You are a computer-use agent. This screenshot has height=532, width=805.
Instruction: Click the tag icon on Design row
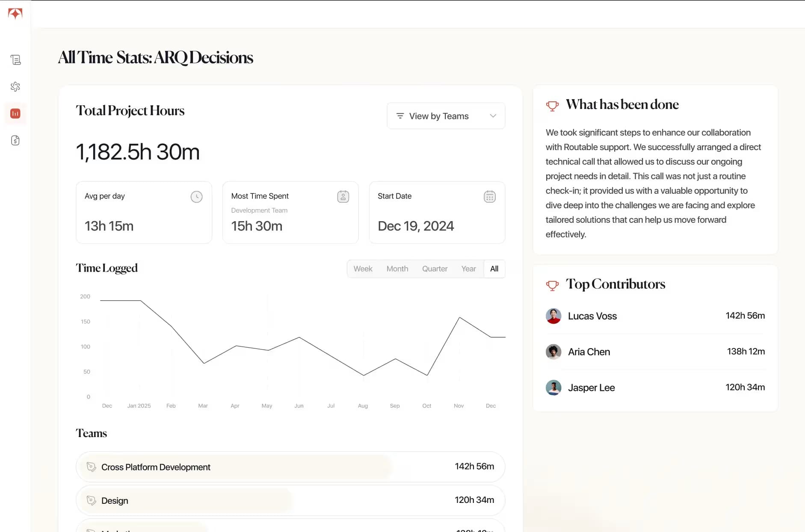[91, 500]
